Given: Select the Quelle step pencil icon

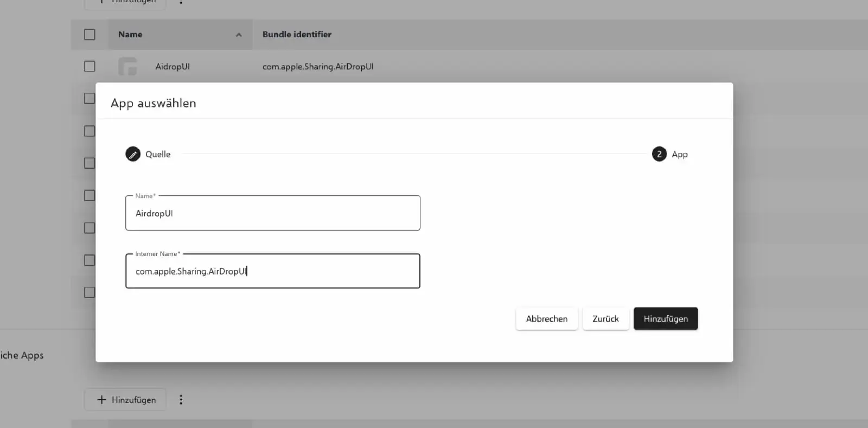Looking at the screenshot, I should [133, 154].
